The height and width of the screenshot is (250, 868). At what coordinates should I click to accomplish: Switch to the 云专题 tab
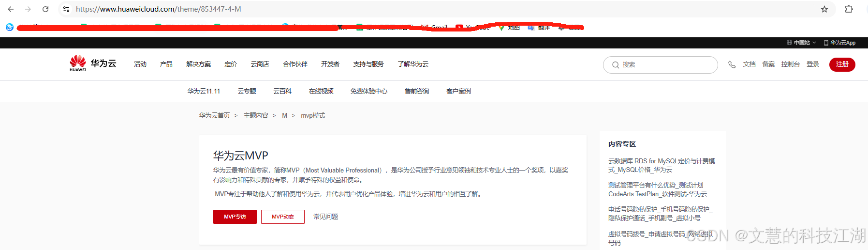247,91
